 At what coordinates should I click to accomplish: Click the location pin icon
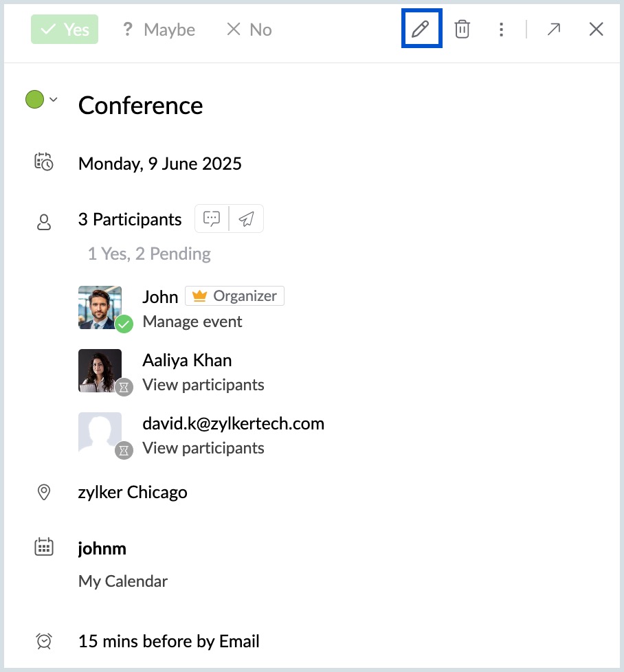coord(44,492)
